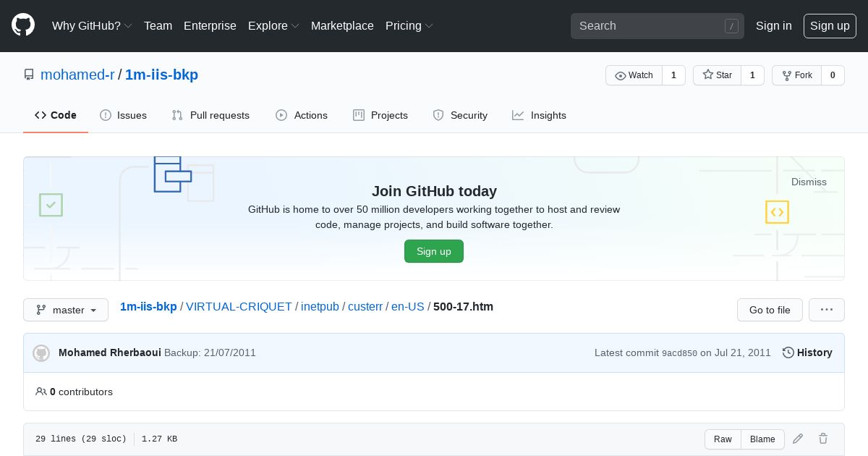Screen dimensions: 868x456
Task: Expand the Pricing menu
Action: (409, 25)
